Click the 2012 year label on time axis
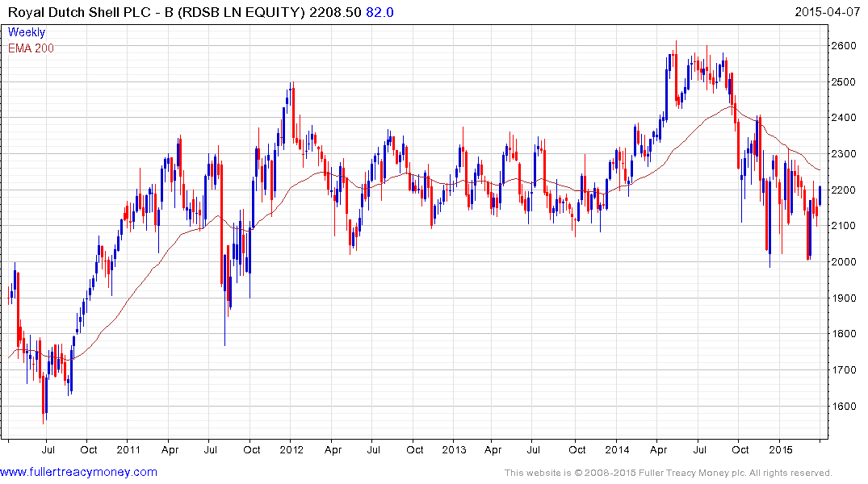 pos(291,449)
